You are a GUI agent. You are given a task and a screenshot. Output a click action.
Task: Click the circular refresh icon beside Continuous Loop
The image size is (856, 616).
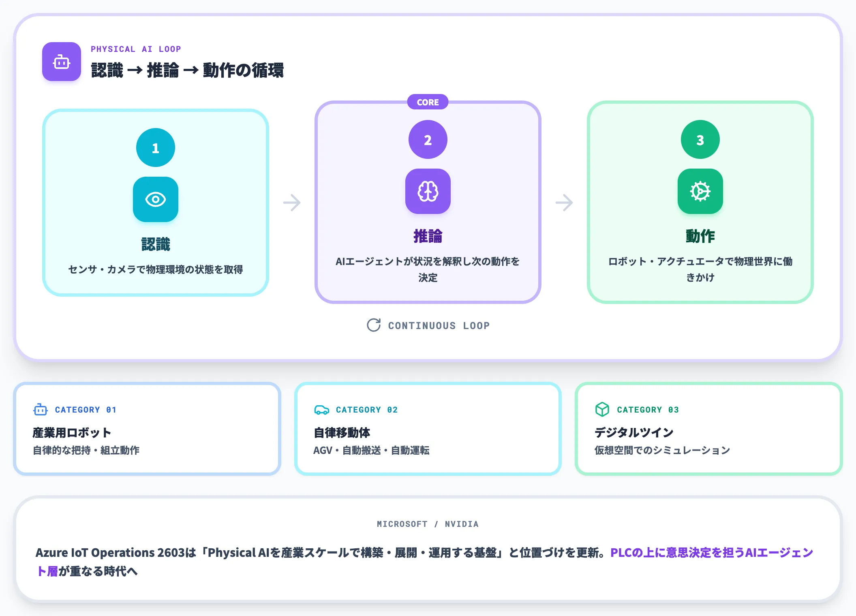point(374,325)
